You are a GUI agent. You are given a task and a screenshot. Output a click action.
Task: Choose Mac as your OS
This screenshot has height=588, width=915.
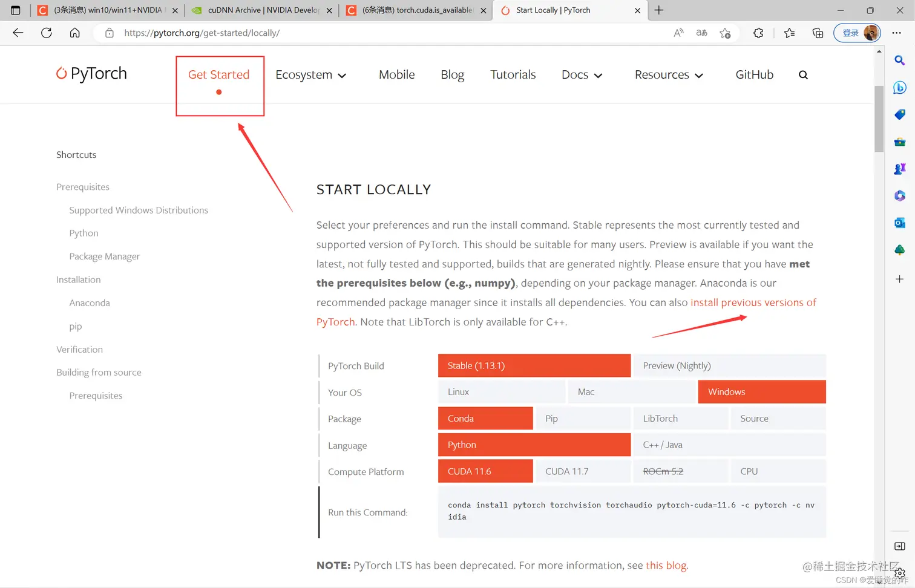(632, 392)
